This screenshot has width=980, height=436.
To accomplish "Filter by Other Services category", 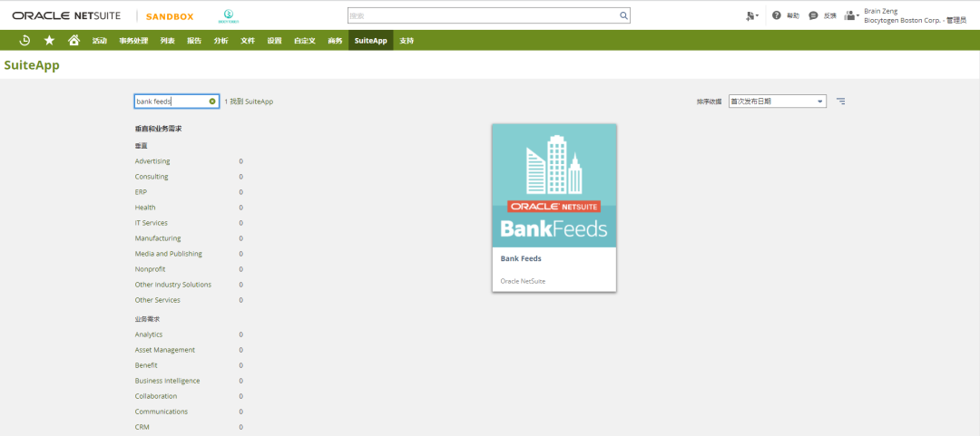I will tap(158, 300).
